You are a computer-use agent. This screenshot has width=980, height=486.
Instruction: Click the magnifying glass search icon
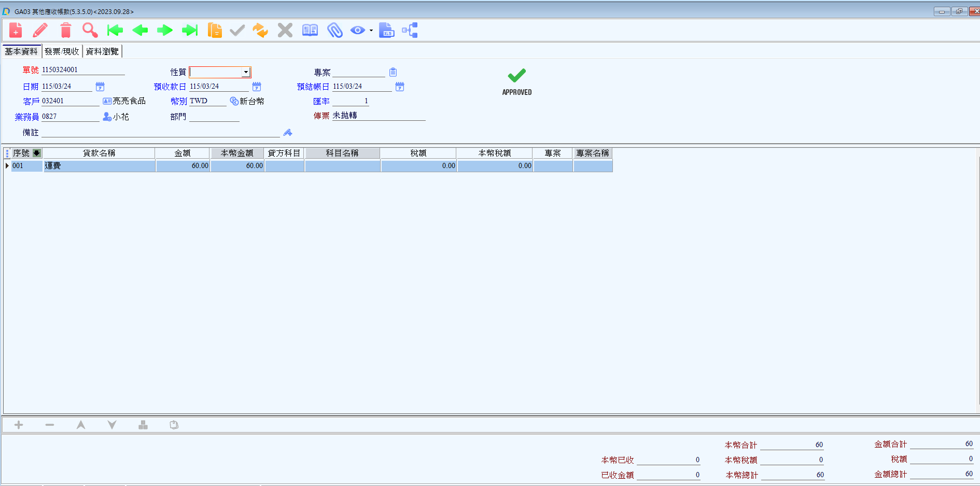tap(90, 31)
